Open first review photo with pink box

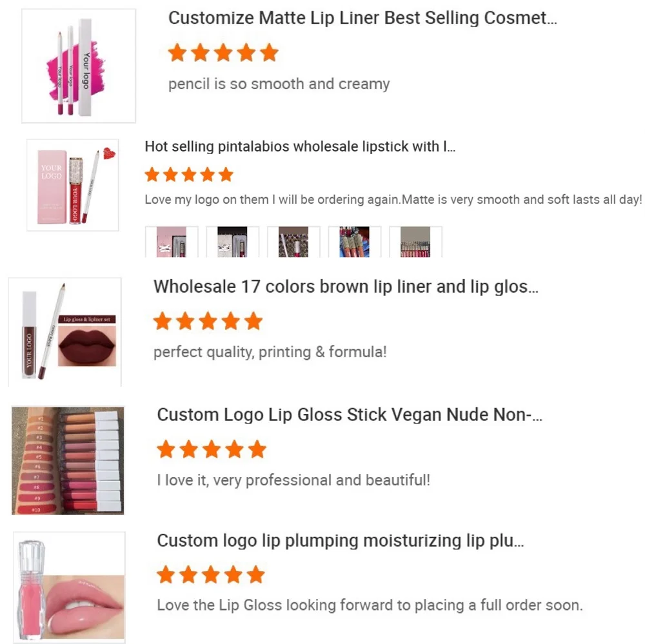[171, 242]
